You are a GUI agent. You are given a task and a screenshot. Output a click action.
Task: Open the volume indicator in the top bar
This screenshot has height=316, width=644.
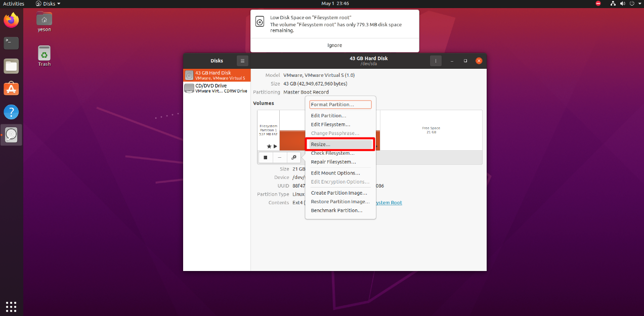click(x=622, y=4)
